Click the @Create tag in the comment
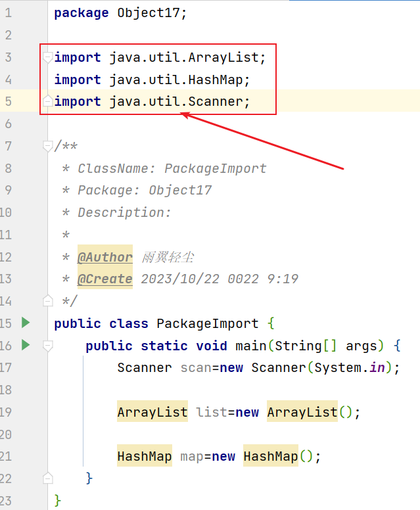 (105, 279)
